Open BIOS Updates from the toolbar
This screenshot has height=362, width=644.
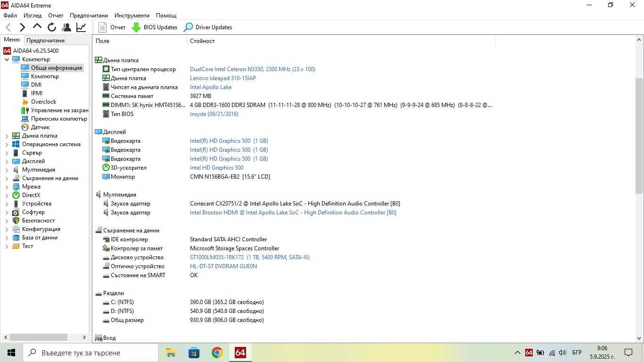point(154,27)
